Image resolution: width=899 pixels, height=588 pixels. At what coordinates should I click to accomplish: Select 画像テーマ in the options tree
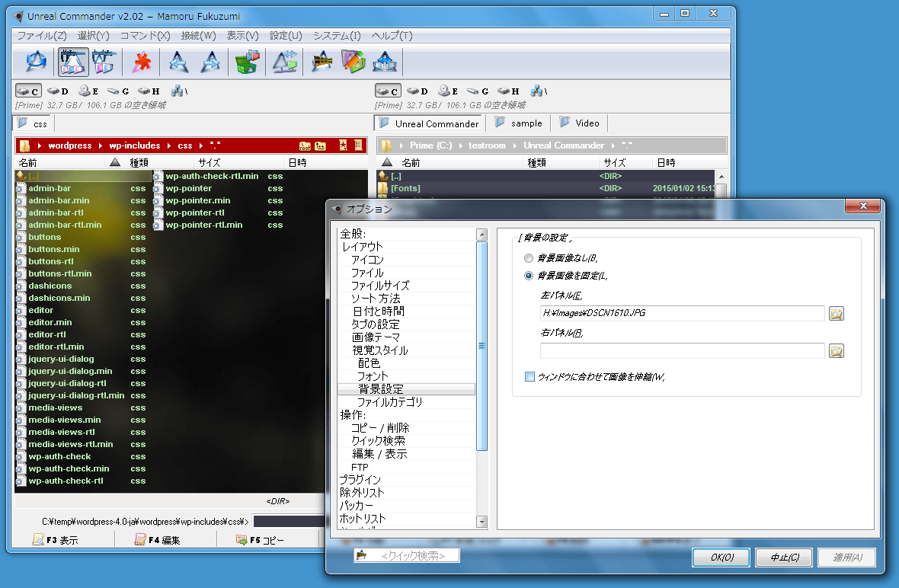[376, 337]
